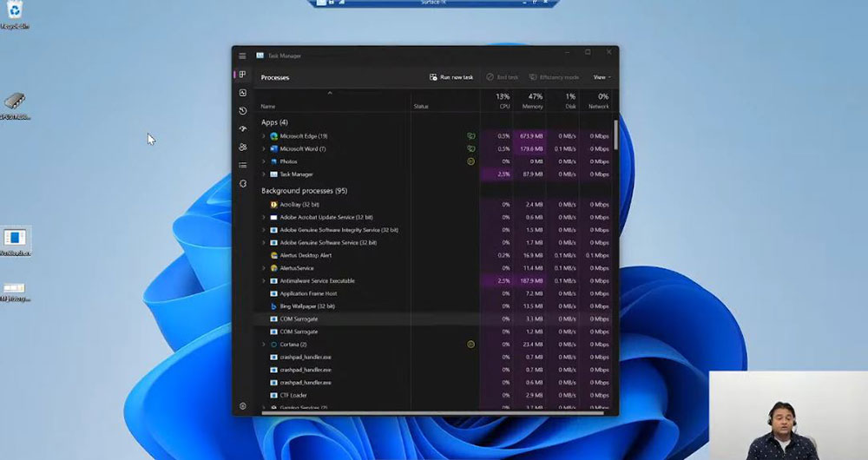Expand the Microsoft Word process group

coord(264,149)
